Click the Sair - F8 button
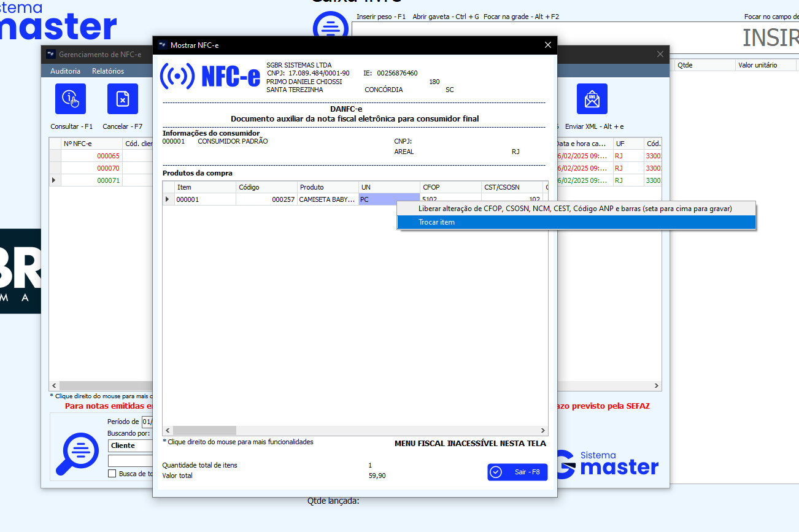The width and height of the screenshot is (799, 532). click(517, 472)
